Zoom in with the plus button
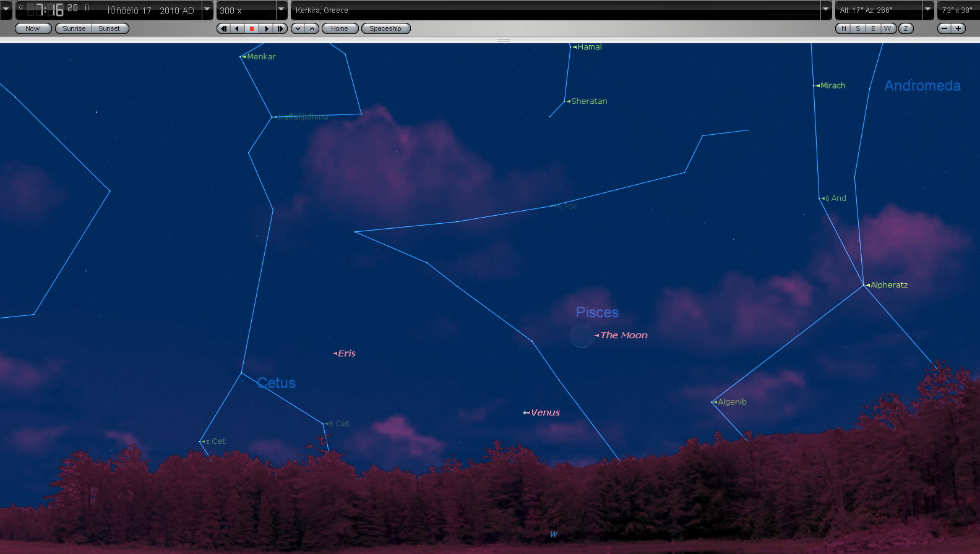Viewport: 980px width, 554px height. tap(958, 28)
